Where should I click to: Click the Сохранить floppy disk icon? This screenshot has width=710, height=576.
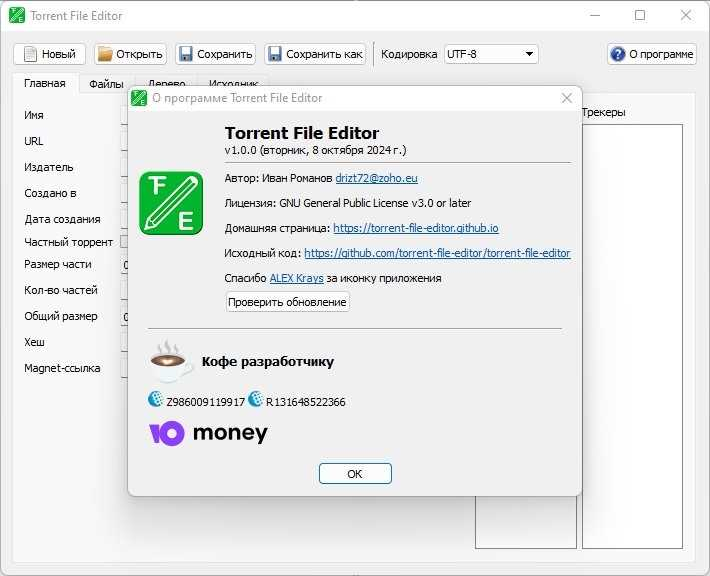coord(186,54)
